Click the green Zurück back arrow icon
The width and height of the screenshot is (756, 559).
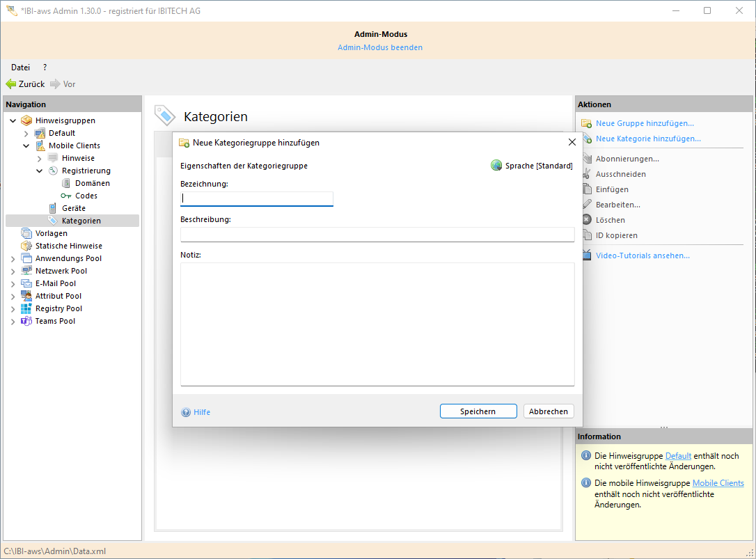click(x=11, y=84)
